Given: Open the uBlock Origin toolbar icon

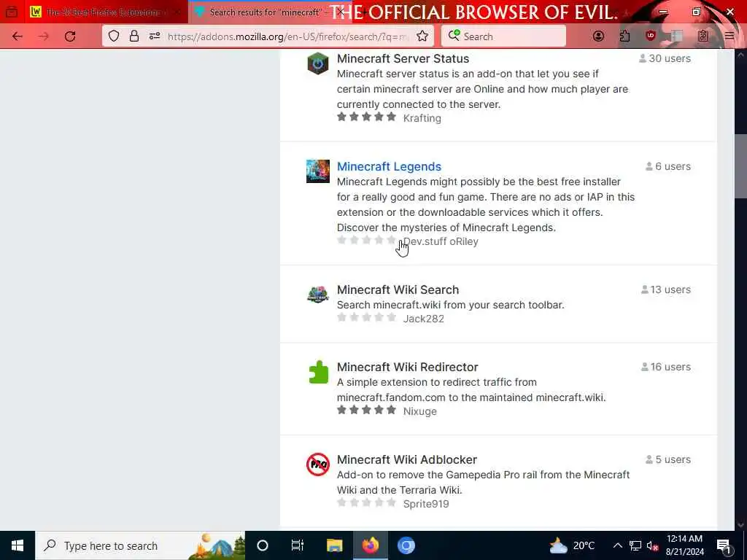Looking at the screenshot, I should (650, 36).
